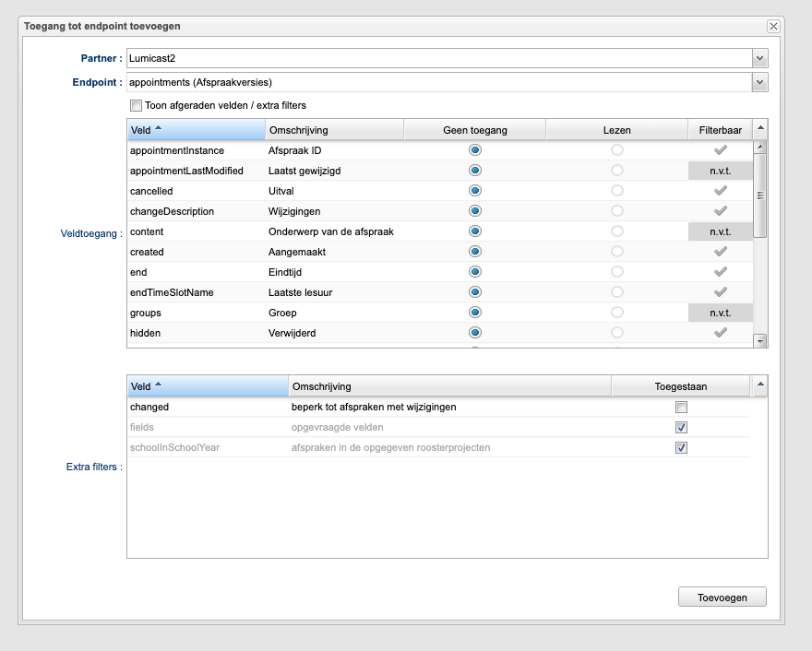
Task: Sort field table by Veld column
Action: click(x=197, y=130)
